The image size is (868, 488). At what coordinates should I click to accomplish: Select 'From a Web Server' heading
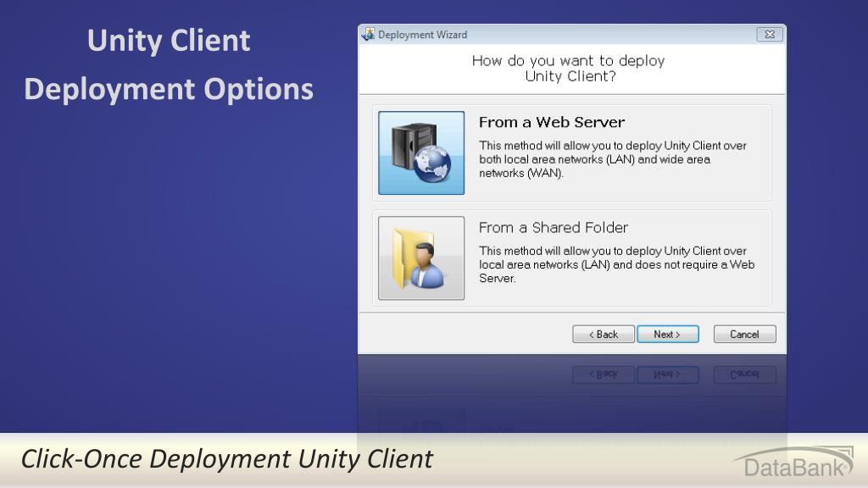pyautogui.click(x=551, y=122)
